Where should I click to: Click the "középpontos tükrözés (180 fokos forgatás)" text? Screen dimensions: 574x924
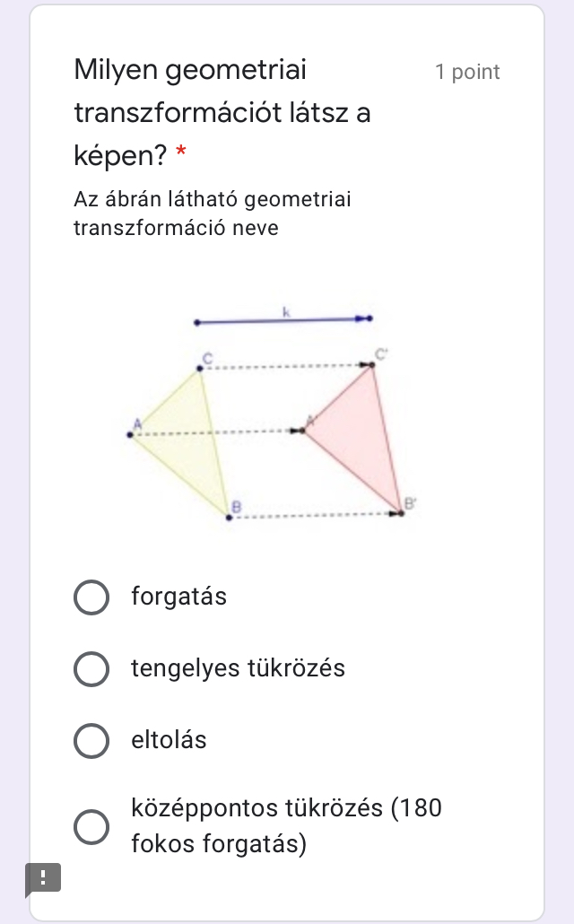point(286,826)
